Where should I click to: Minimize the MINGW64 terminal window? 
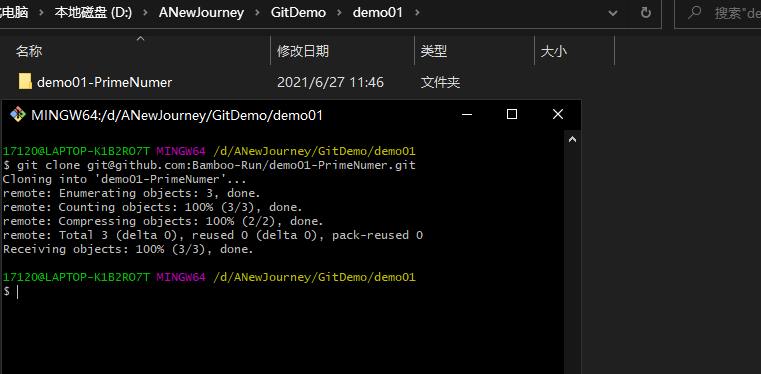coord(467,114)
